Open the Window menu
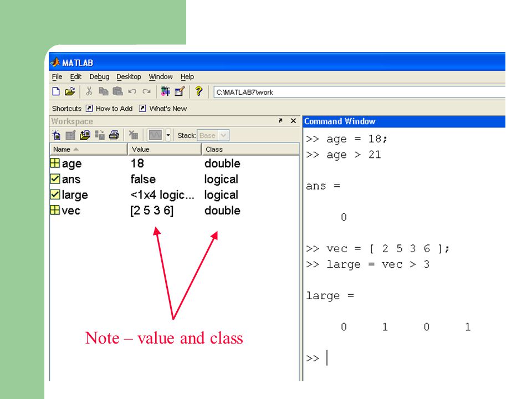This screenshot has width=532, height=399. 161,76
